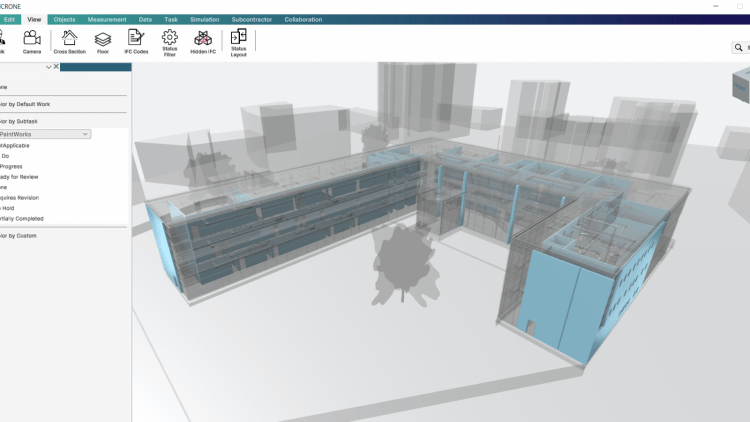This screenshot has width=750, height=422.
Task: Open the Status Filter gear icon
Action: click(x=170, y=41)
